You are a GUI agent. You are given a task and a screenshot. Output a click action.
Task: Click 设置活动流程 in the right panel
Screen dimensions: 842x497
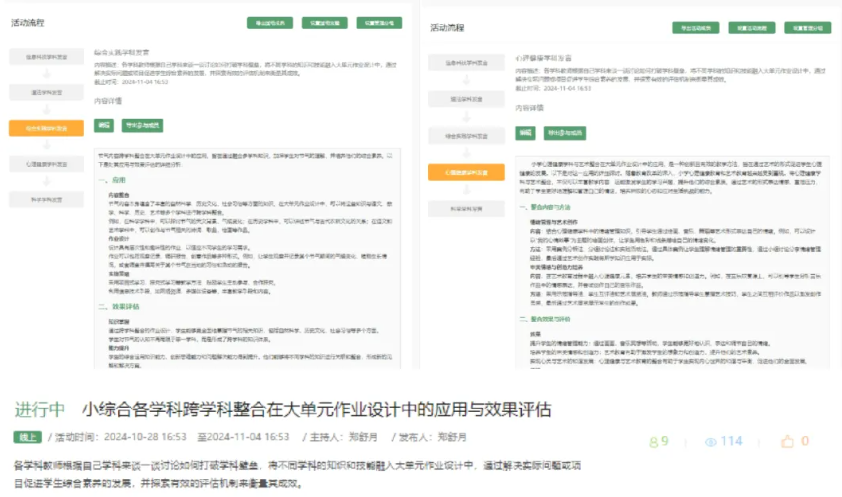pyautogui.click(x=752, y=28)
